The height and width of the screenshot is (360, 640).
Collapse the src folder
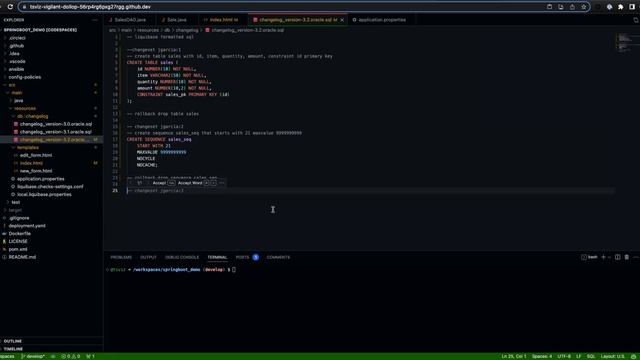(12, 85)
